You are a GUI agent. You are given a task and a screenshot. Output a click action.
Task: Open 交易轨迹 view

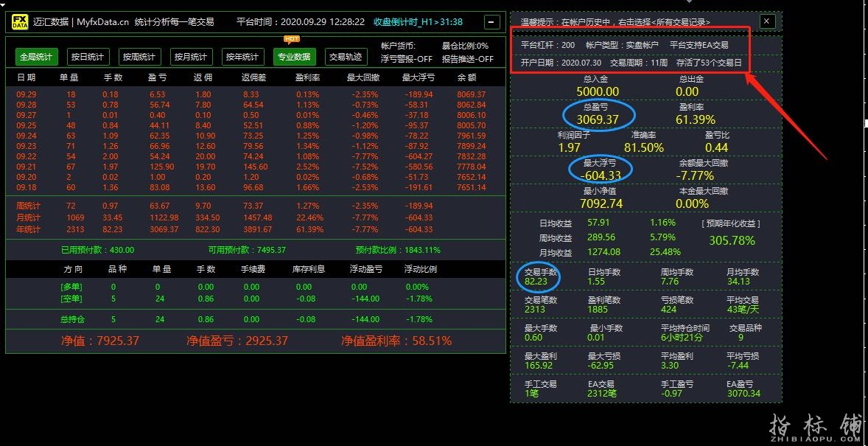tap(346, 57)
